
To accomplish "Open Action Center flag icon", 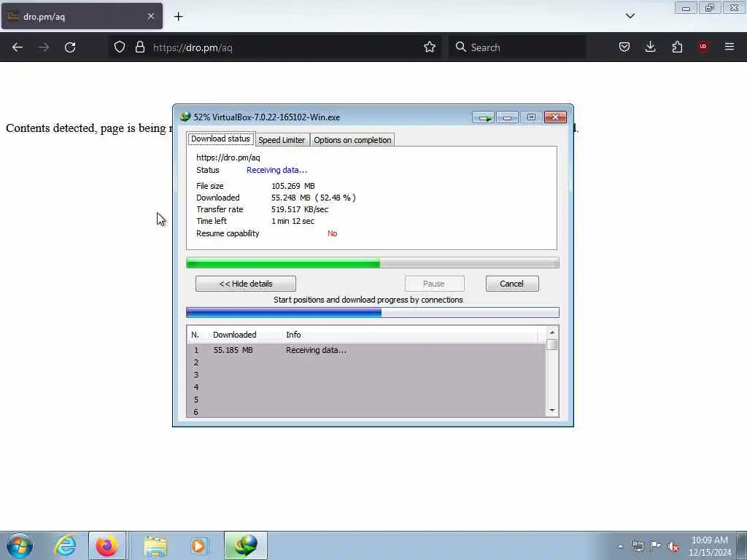I will coord(656,545).
